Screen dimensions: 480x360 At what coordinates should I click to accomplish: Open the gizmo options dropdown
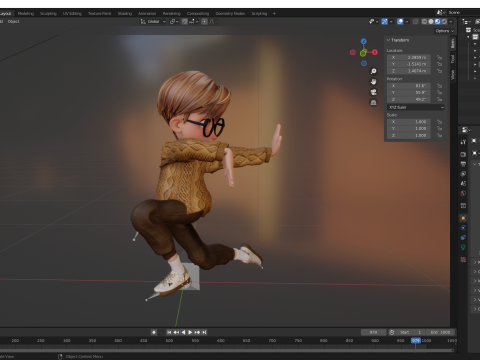click(x=391, y=22)
